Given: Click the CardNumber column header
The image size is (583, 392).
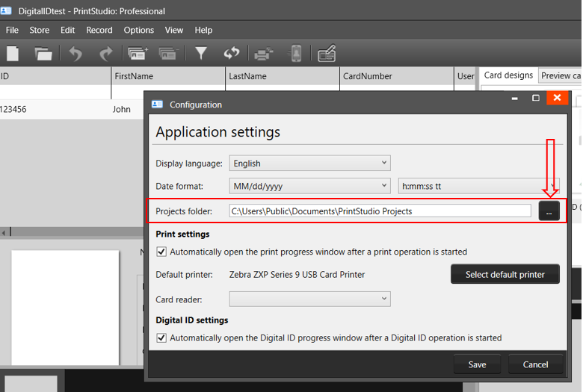Looking at the screenshot, I should pos(397,76).
